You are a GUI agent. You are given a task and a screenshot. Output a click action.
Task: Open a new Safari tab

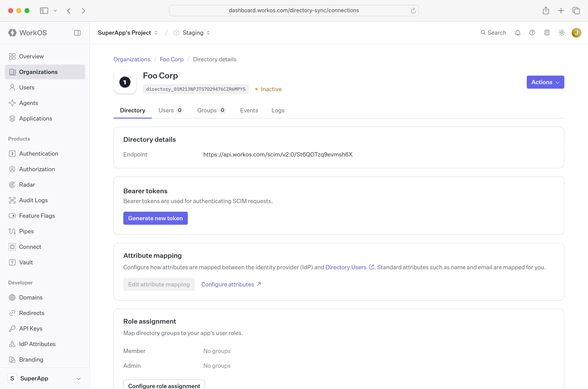[561, 11]
